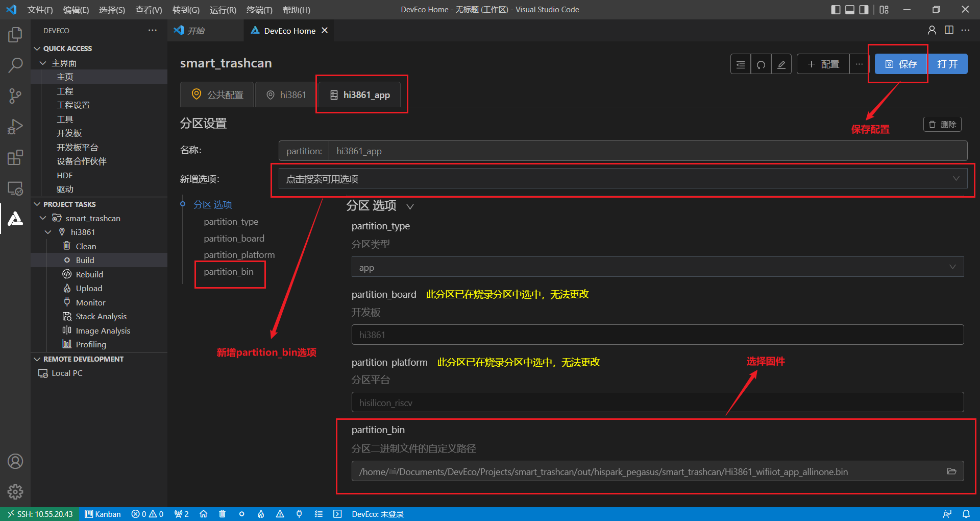Viewport: 980px width, 521px height.
Task: Toggle primary sidebar layout button
Action: pos(836,10)
